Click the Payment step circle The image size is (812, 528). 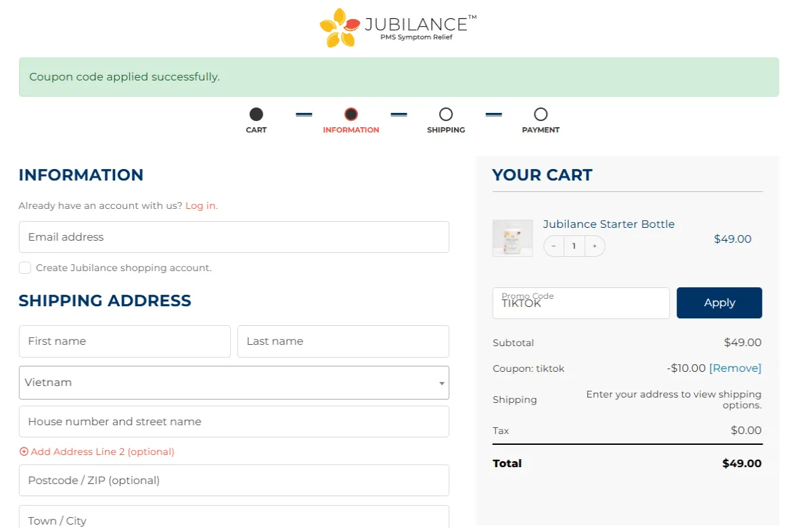coord(540,114)
